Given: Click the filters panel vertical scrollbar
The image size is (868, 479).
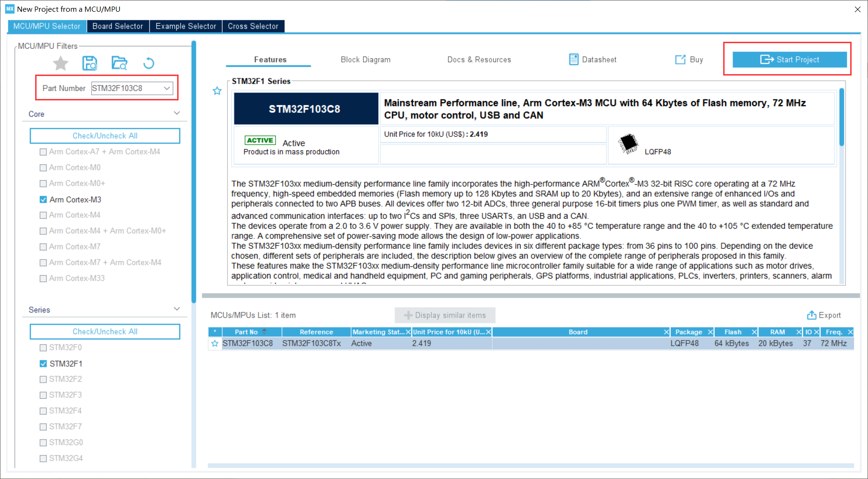Looking at the screenshot, I should click(194, 172).
